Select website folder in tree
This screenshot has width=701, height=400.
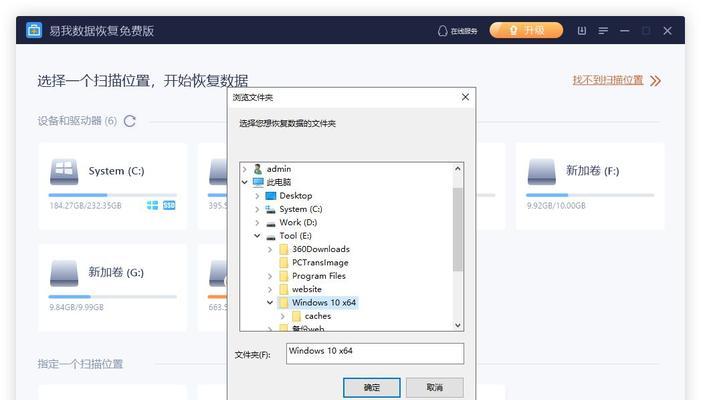tap(307, 289)
